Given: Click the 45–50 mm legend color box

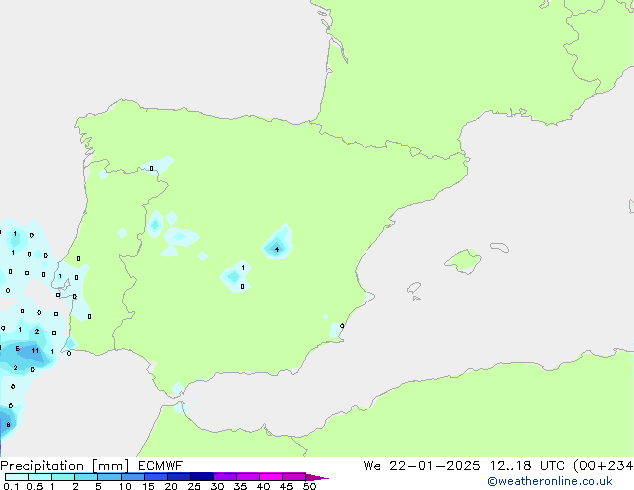Looking at the screenshot, I should [294, 477].
